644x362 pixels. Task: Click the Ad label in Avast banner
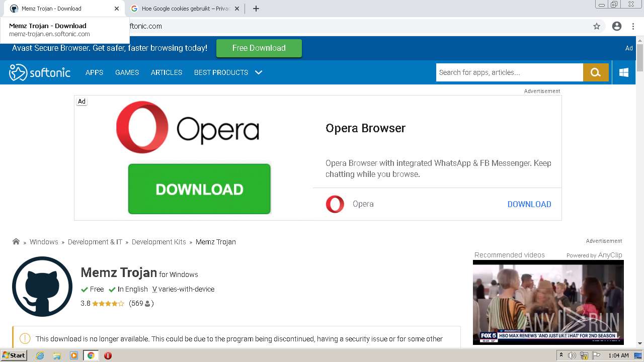(x=629, y=48)
